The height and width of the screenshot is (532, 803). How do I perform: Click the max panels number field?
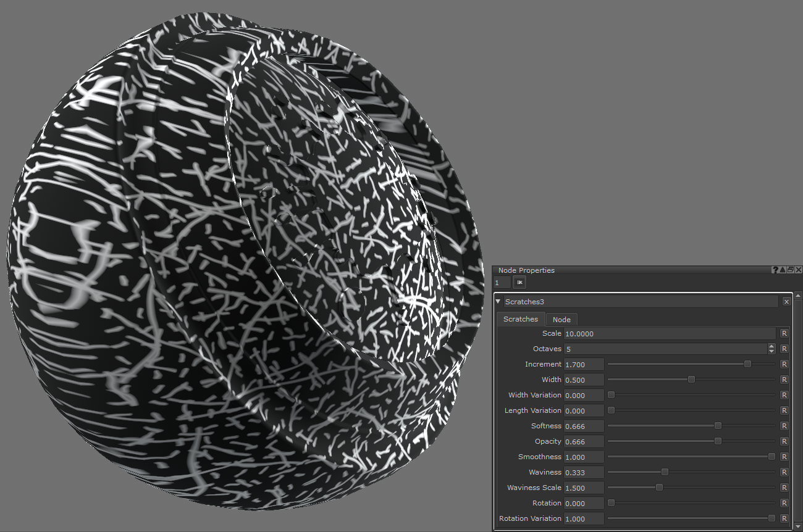click(502, 282)
